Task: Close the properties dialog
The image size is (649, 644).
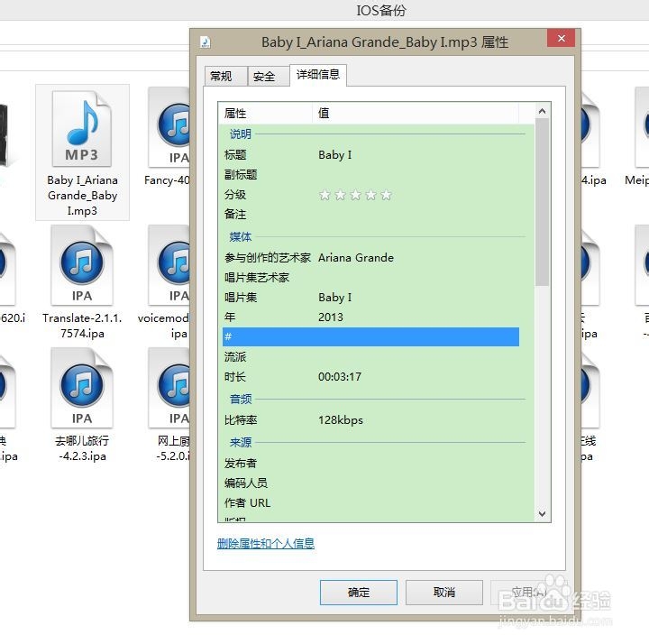Action: (562, 39)
